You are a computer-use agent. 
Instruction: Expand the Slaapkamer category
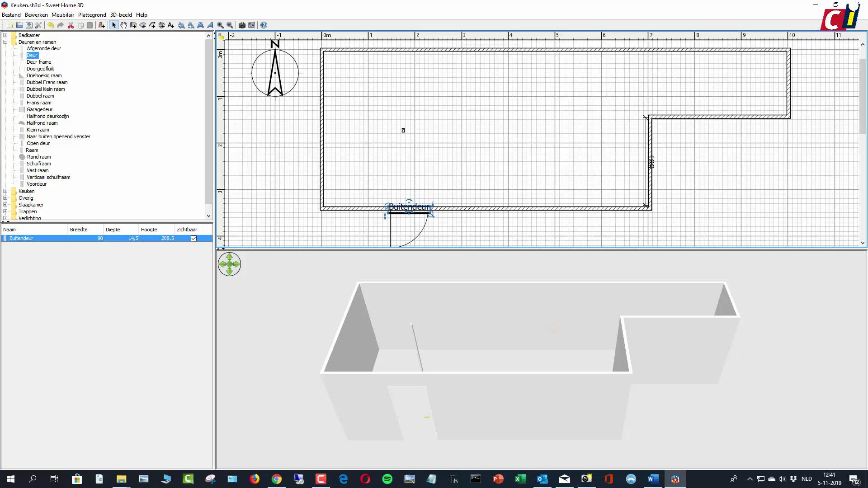(x=5, y=205)
